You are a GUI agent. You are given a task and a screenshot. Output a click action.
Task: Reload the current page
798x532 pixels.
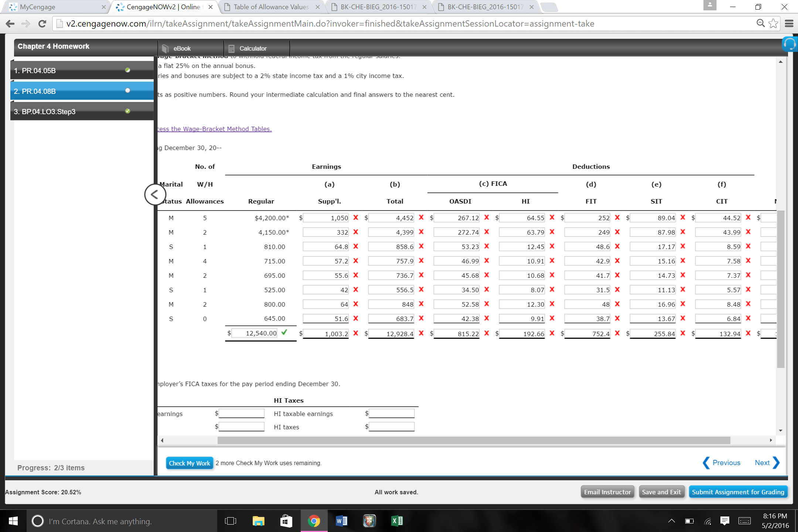[41, 23]
